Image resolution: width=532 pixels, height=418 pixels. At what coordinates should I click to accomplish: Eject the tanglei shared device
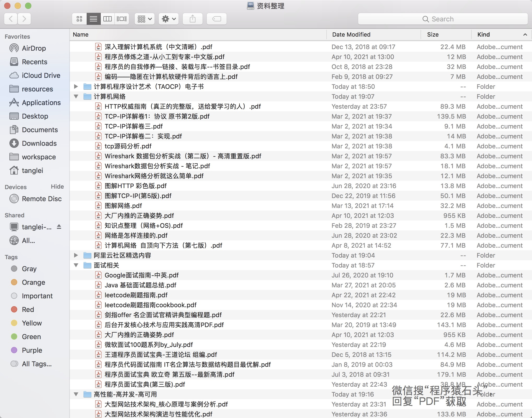(59, 227)
